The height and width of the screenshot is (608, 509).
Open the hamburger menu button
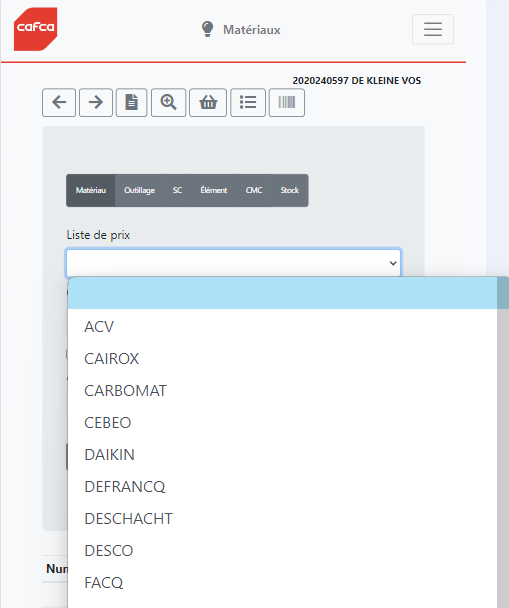433,29
